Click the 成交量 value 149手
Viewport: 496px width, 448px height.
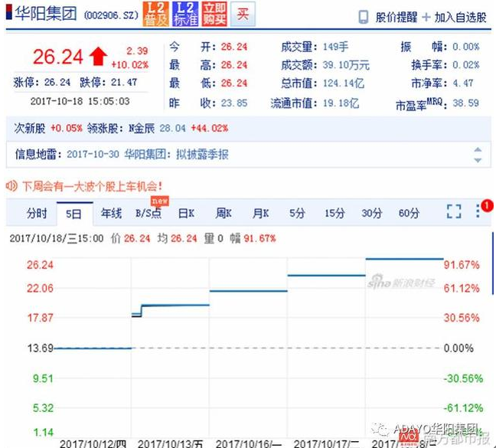coord(335,47)
